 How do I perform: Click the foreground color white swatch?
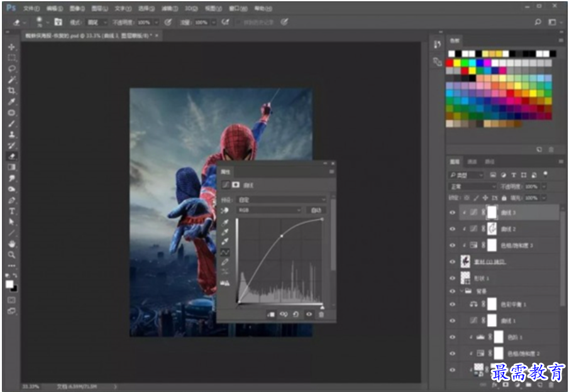click(9, 285)
